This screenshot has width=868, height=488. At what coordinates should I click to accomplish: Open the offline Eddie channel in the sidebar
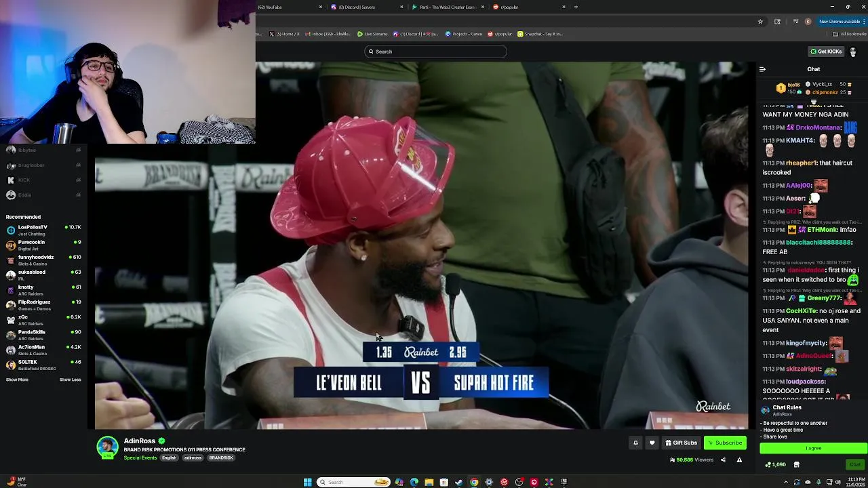pos(43,195)
